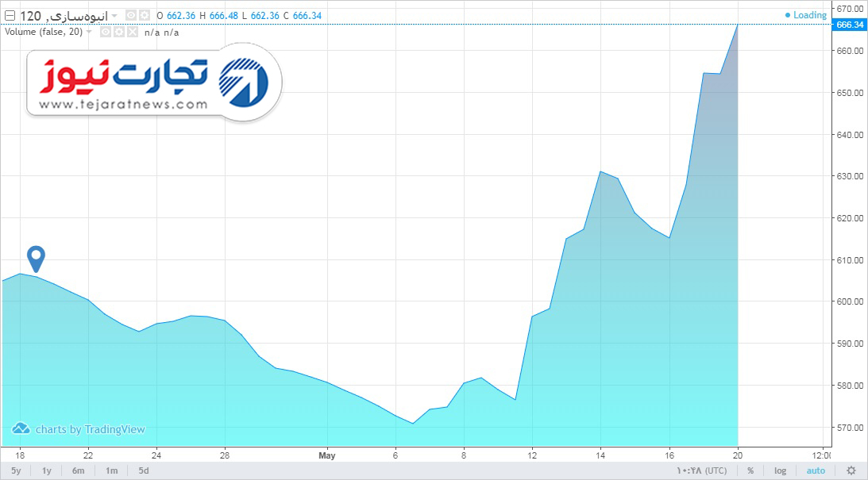This screenshot has width=868, height=480.
Task: Toggle percentage scale with the % button
Action: (750, 470)
